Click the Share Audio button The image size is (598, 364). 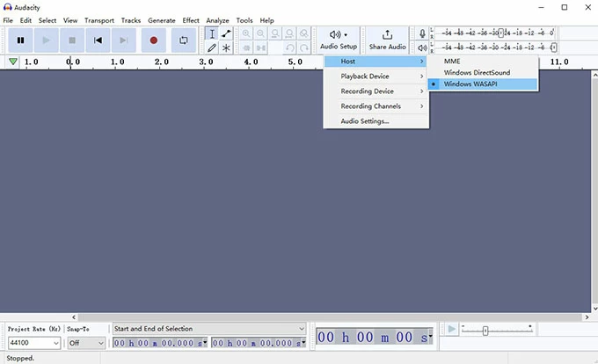click(x=387, y=40)
